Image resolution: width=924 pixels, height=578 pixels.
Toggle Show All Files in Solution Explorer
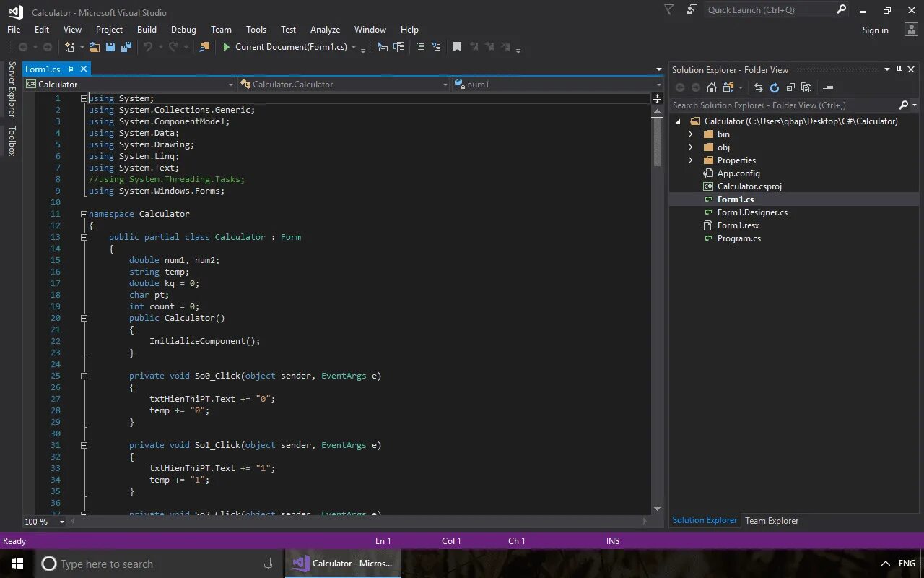[x=806, y=87]
